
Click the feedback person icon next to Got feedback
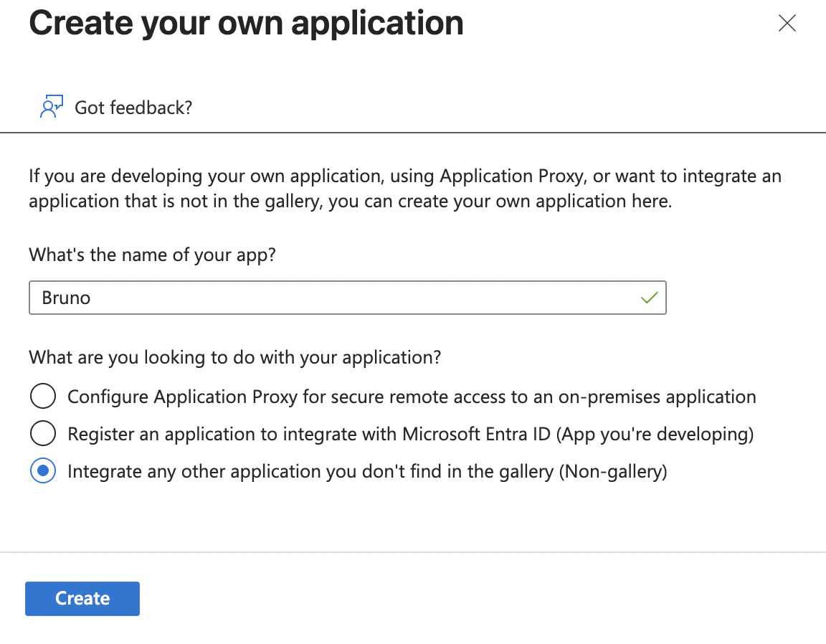tap(50, 105)
